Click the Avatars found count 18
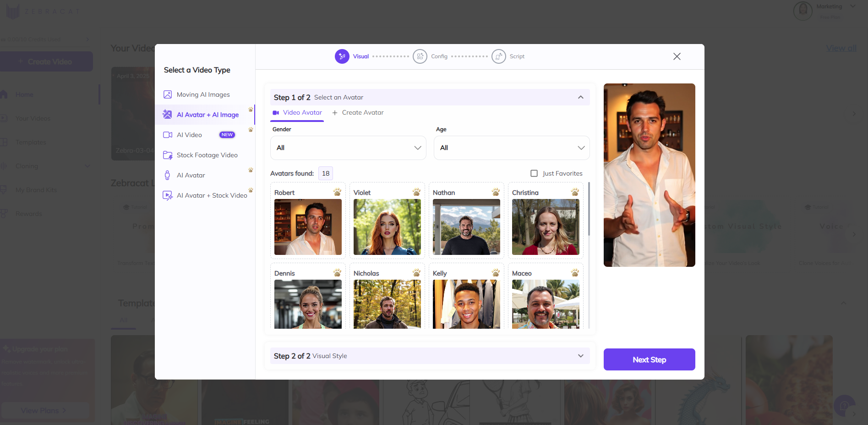868x425 pixels. 326,173
